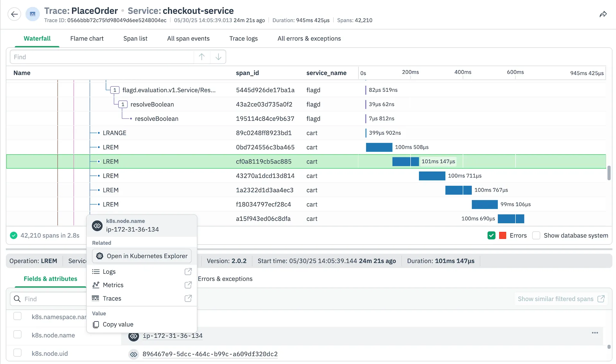Open Logs in new window
The image size is (616, 364).
pos(188,271)
